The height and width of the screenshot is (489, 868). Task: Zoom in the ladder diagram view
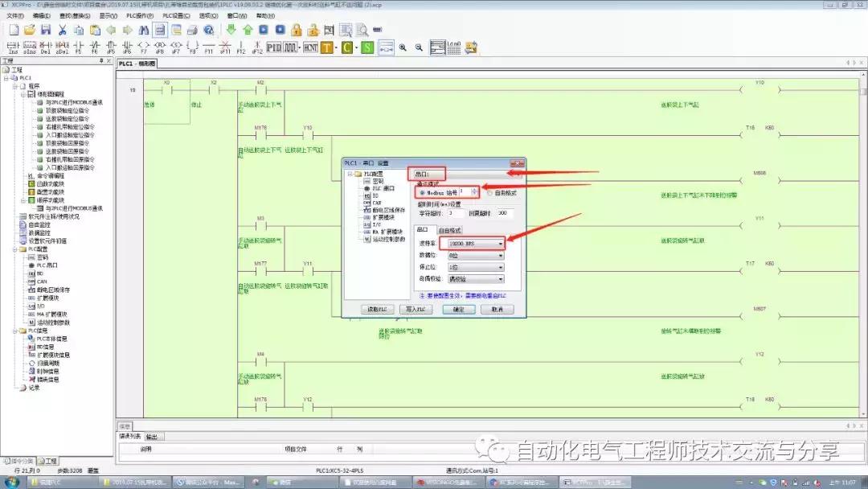pos(403,47)
